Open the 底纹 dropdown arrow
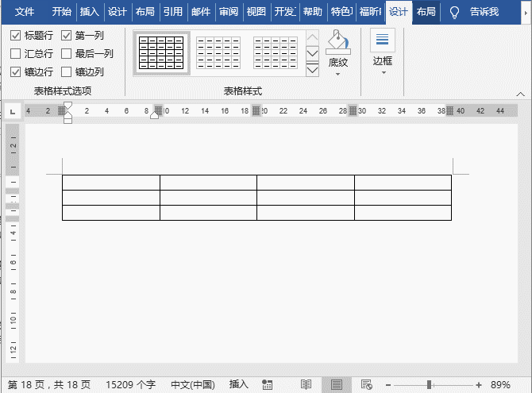532x393 pixels. (x=338, y=74)
